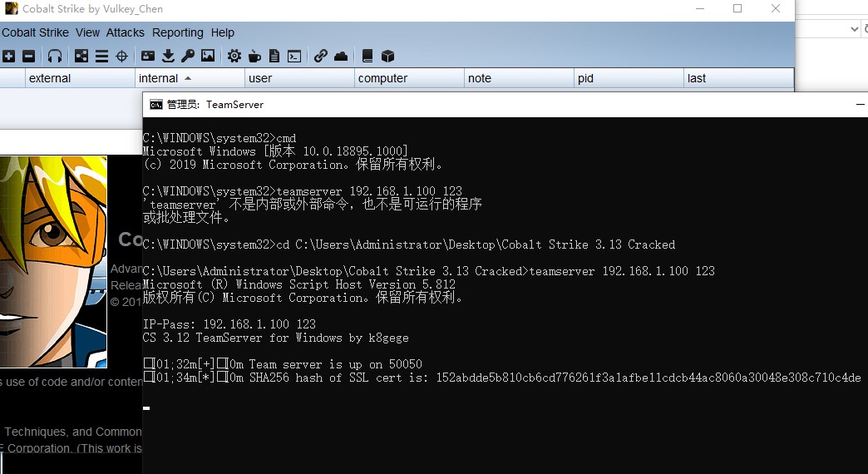Screen dimensions: 868x474
Task: Click the Java Signed Applet coffee cup icon
Action: click(254, 56)
